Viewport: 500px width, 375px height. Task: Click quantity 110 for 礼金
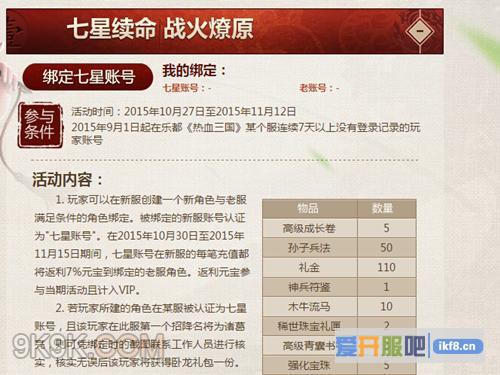[387, 267]
